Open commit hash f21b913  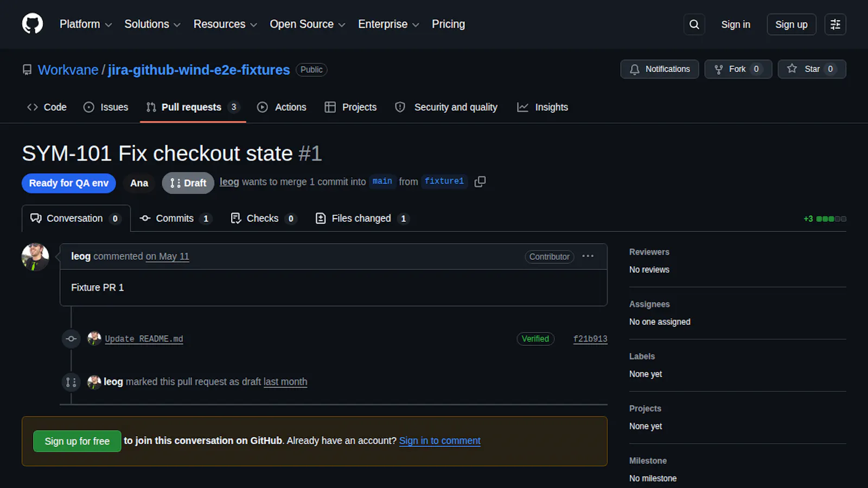click(x=590, y=339)
